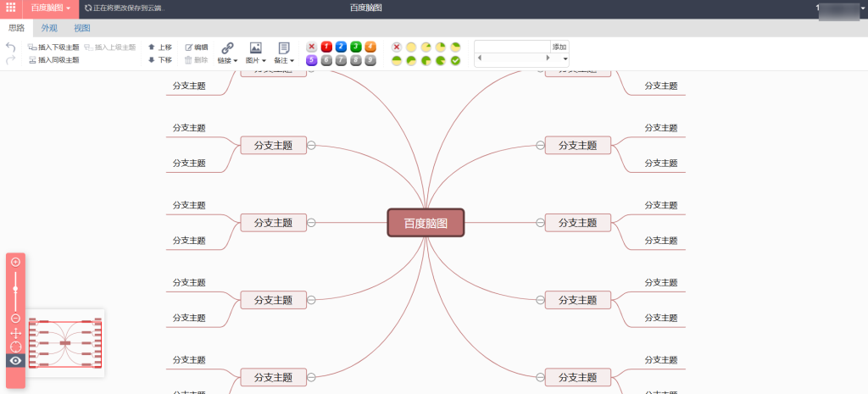
Task: Collapse the left branch level with the center node
Action: coord(311,223)
